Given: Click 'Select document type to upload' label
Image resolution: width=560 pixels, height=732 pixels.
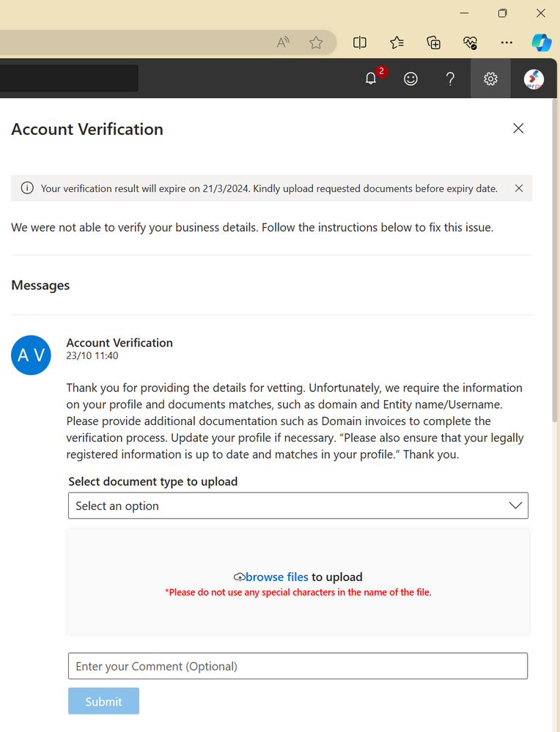Looking at the screenshot, I should click(x=153, y=481).
